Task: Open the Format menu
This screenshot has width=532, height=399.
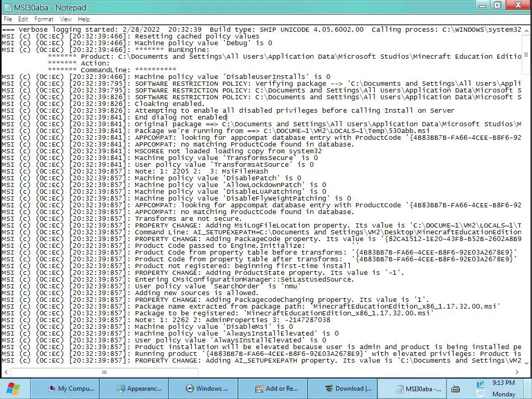Action: (x=44, y=19)
